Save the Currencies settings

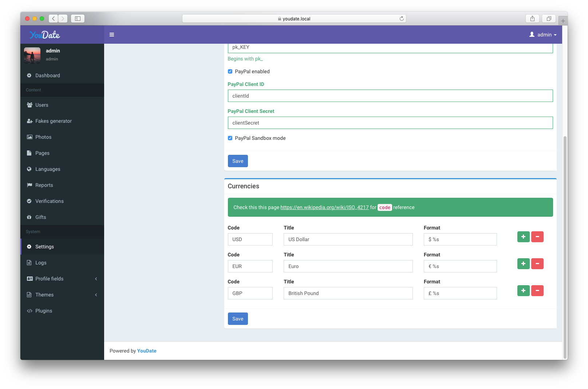point(238,319)
